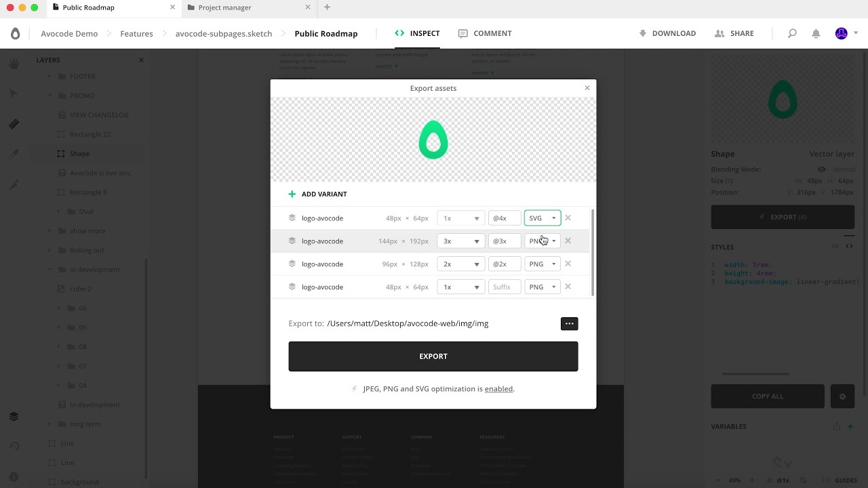This screenshot has height=488, width=868.
Task: Expand the long term layer folder
Action: pyautogui.click(x=50, y=424)
